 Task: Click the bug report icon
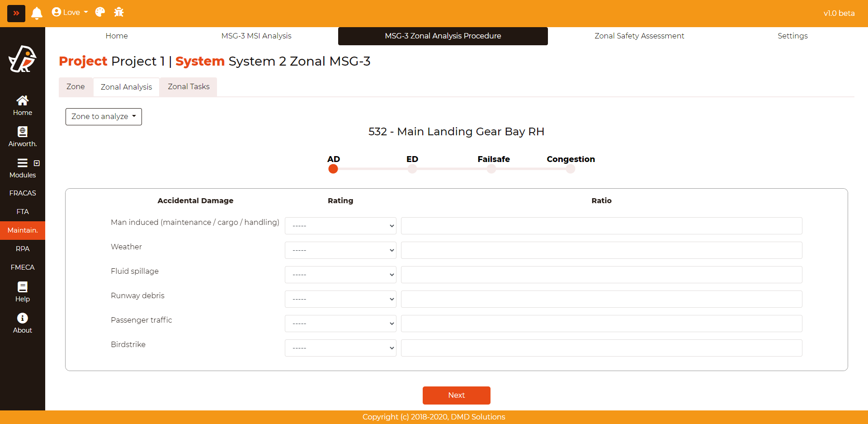[x=119, y=12]
